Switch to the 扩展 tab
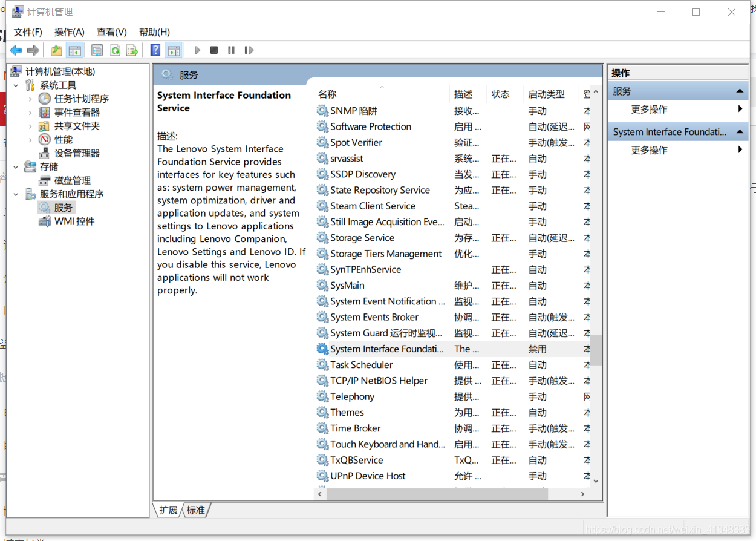756x541 pixels. click(x=168, y=510)
